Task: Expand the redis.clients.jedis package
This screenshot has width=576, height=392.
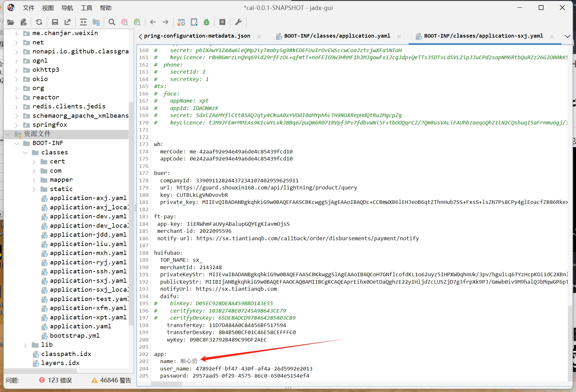Action: pos(16,106)
